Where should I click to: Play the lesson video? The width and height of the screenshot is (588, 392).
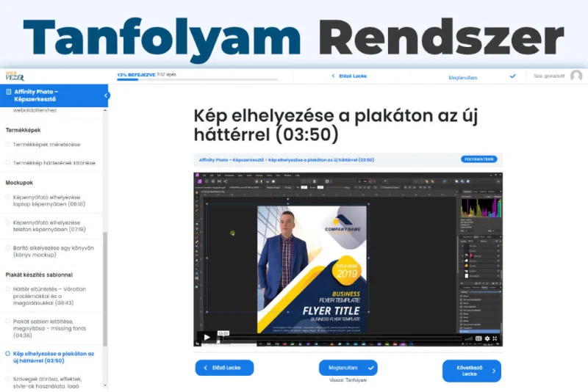pyautogui.click(x=207, y=338)
